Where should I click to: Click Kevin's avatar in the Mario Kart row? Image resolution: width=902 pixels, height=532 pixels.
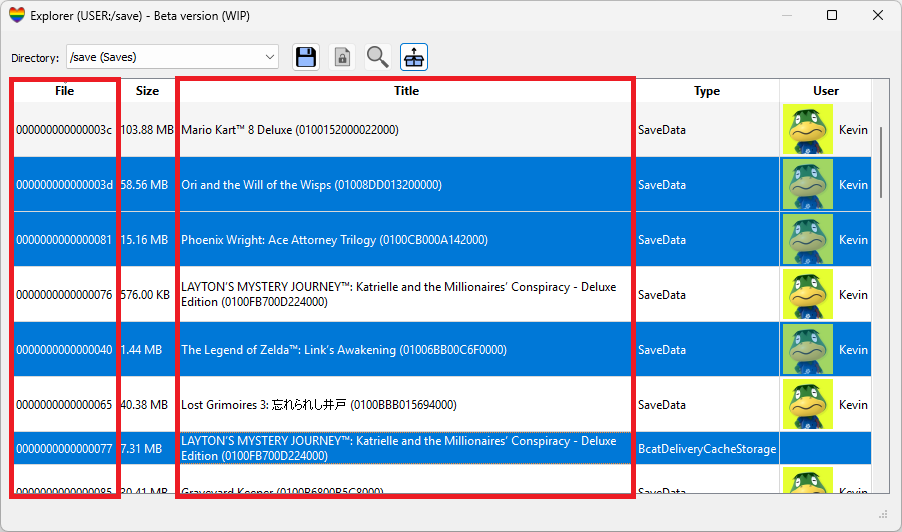pos(808,129)
